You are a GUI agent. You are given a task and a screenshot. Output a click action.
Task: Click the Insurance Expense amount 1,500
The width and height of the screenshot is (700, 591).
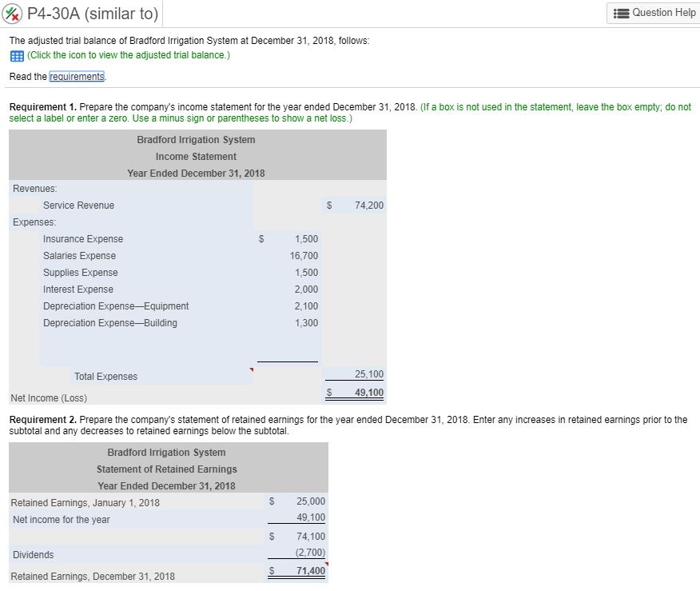(x=306, y=238)
